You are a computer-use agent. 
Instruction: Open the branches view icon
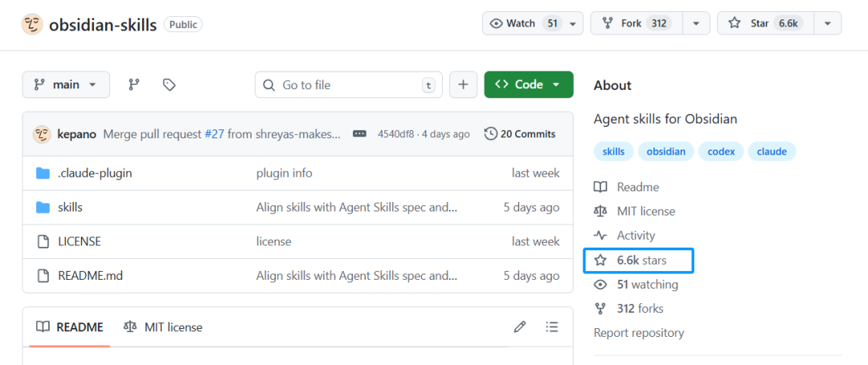coord(134,84)
